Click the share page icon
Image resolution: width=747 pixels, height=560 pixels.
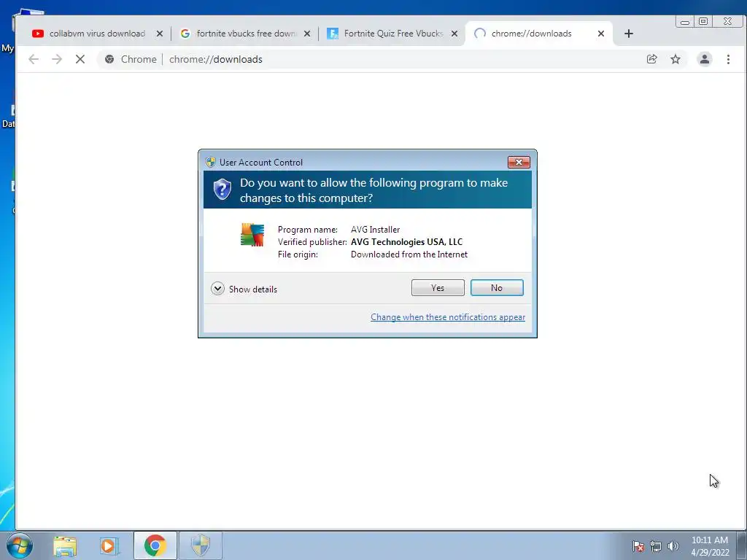coord(651,59)
